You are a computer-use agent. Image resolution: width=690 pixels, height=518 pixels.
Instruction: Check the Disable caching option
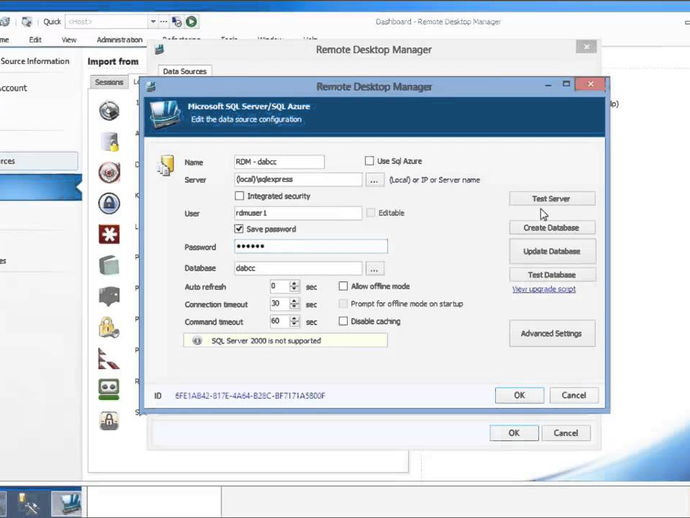(343, 321)
